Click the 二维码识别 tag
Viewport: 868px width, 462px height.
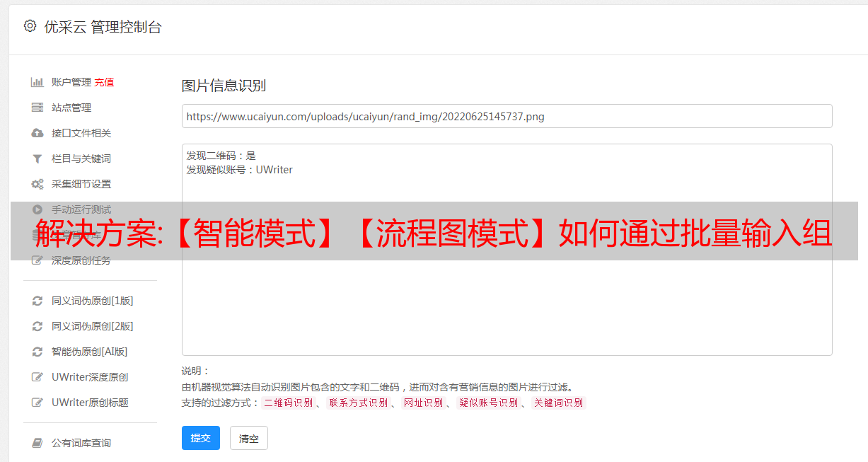(288, 403)
